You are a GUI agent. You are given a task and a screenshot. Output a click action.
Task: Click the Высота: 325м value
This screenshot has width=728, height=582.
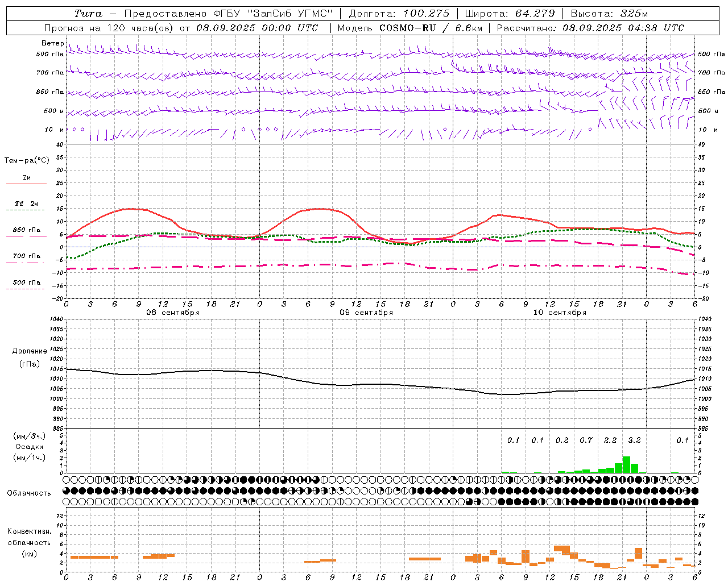[x=609, y=14]
